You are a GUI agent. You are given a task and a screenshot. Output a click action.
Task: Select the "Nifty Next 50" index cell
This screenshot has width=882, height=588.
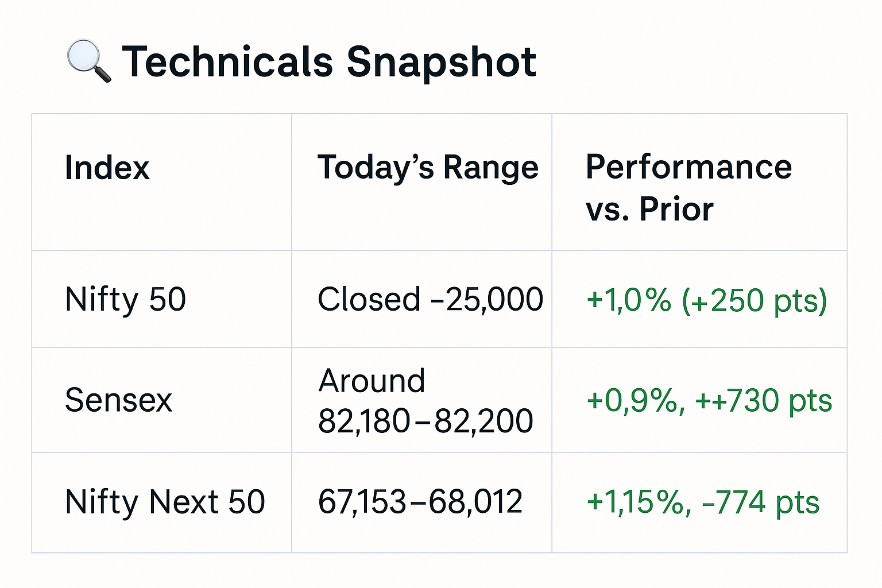(165, 501)
